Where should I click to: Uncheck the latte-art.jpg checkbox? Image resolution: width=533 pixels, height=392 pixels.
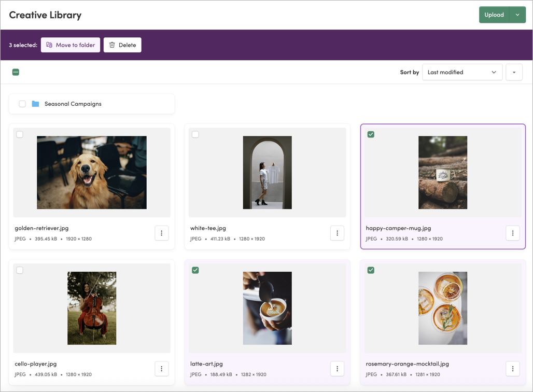(195, 270)
